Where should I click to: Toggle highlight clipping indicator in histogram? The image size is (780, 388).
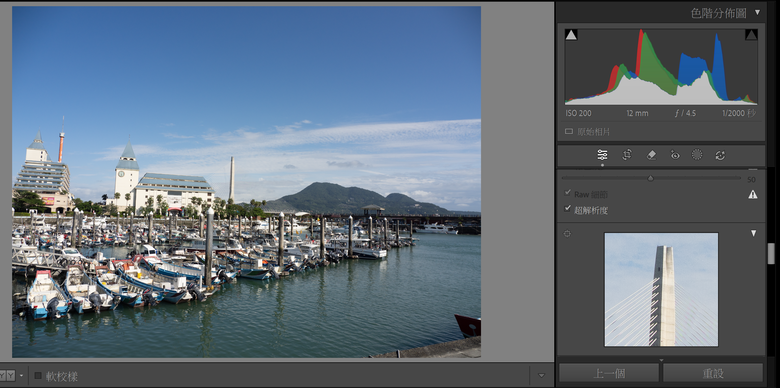tap(751, 35)
